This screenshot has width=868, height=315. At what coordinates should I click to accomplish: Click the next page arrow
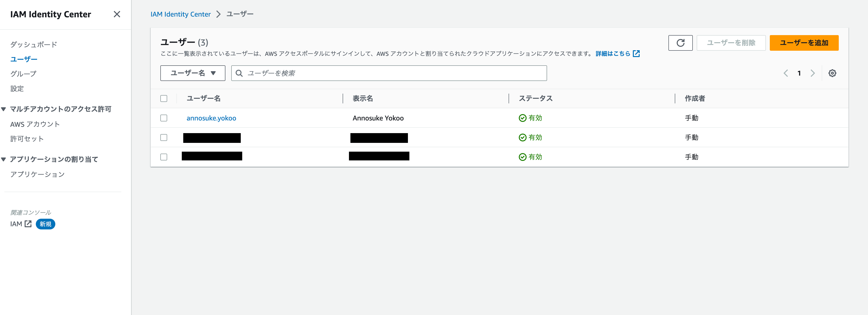813,73
